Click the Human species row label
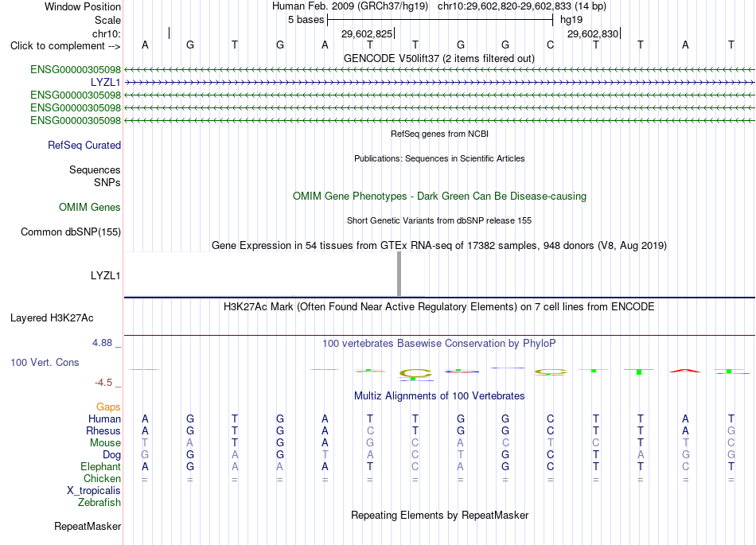This screenshot has height=545, width=756. (104, 418)
